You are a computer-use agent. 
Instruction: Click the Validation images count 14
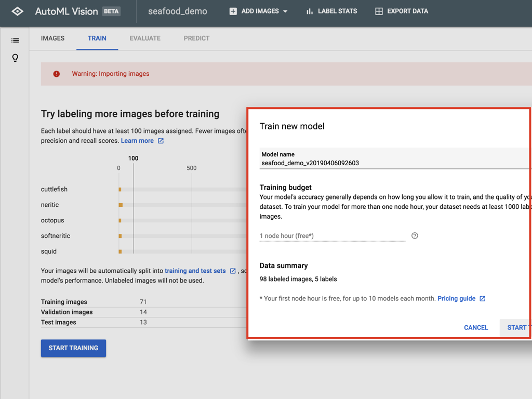[x=143, y=312]
